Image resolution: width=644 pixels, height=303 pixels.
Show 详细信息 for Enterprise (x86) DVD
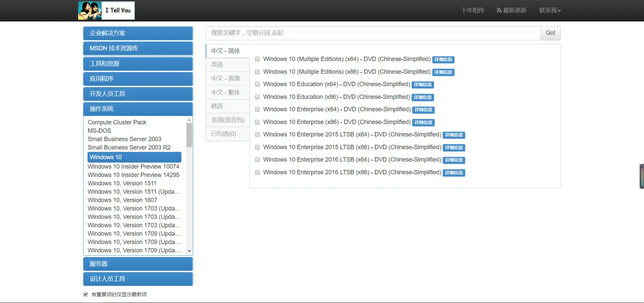423,122
